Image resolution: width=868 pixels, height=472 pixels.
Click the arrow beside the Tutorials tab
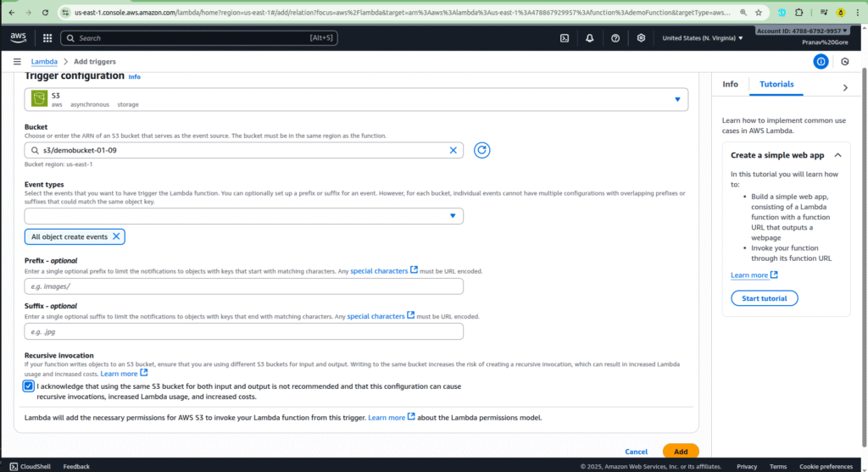pos(845,87)
